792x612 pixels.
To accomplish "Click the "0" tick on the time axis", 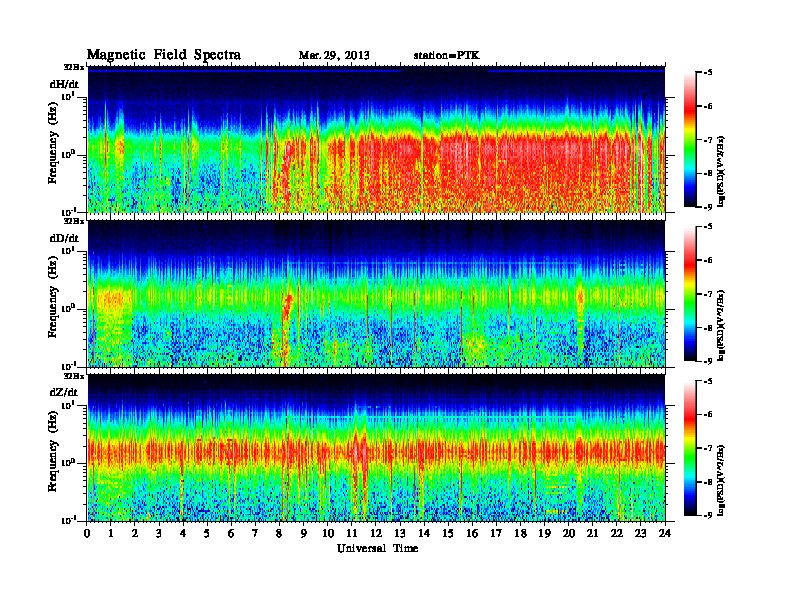I will click(x=87, y=534).
